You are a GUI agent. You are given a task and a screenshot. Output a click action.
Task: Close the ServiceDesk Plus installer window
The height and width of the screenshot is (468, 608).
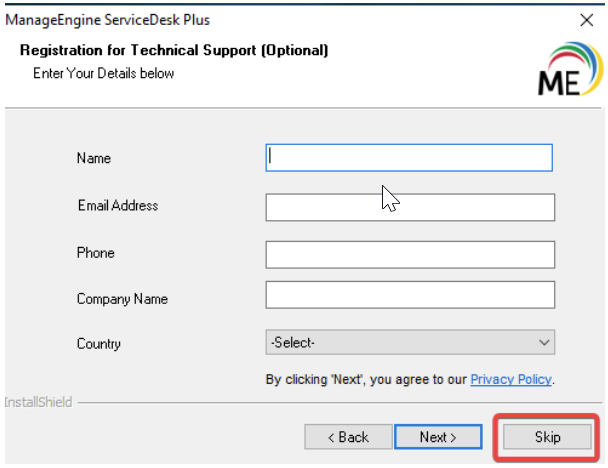click(x=586, y=20)
